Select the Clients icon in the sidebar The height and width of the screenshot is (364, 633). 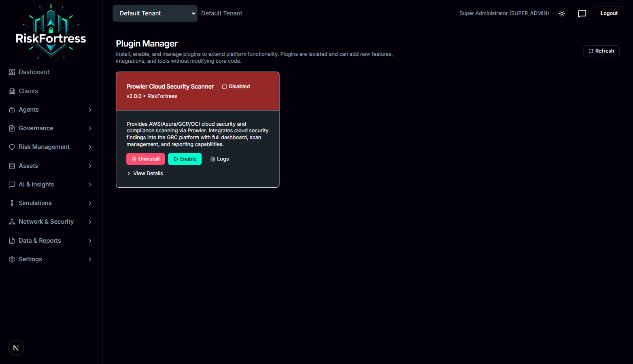click(11, 91)
